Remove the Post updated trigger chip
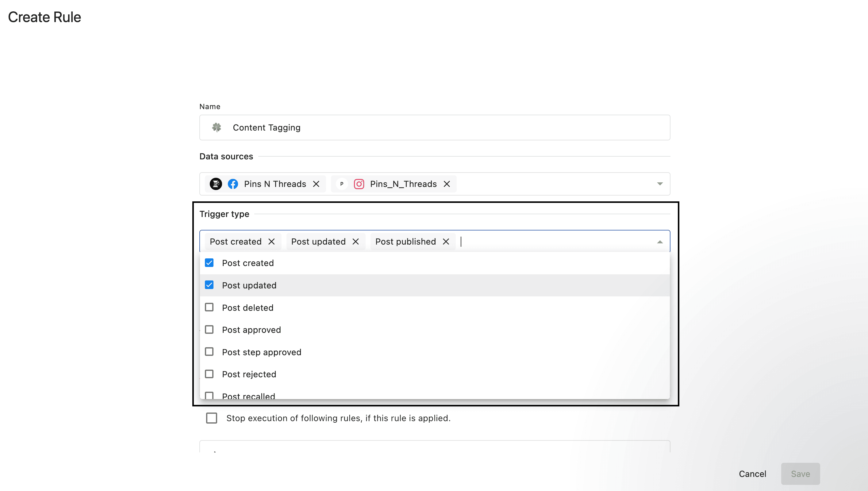Screen dimensions: 868x491 coord(355,242)
